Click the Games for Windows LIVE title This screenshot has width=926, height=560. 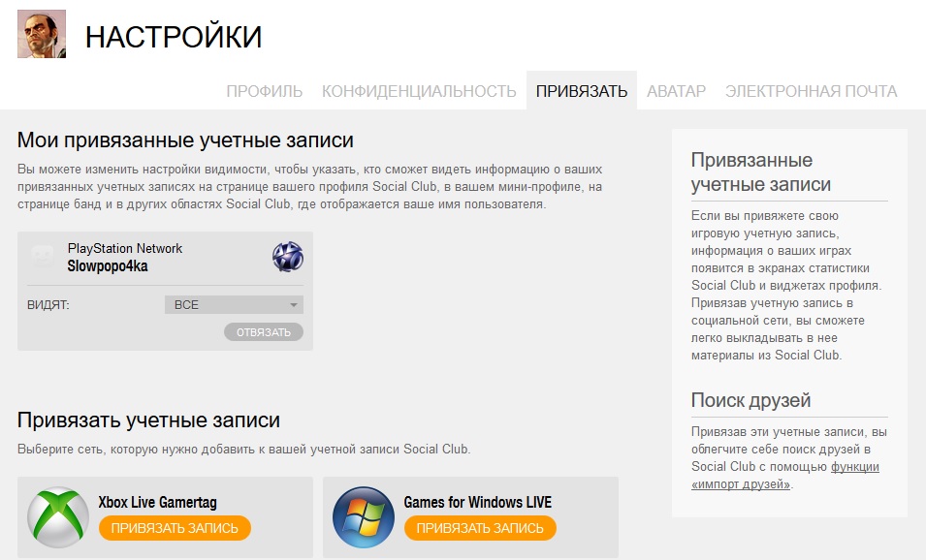point(478,502)
